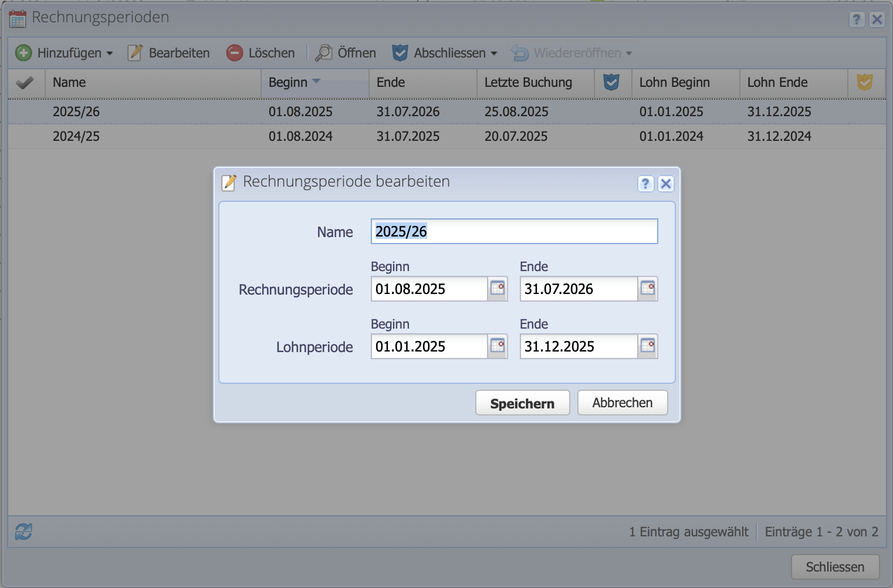Focus the Rechnungsperiode Ende date field
The image size is (893, 588).
click(579, 289)
